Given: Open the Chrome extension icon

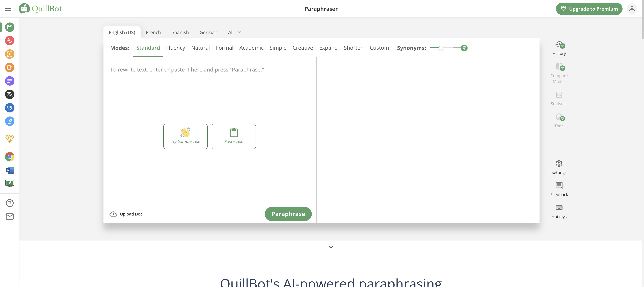Looking at the screenshot, I should (x=10, y=157).
